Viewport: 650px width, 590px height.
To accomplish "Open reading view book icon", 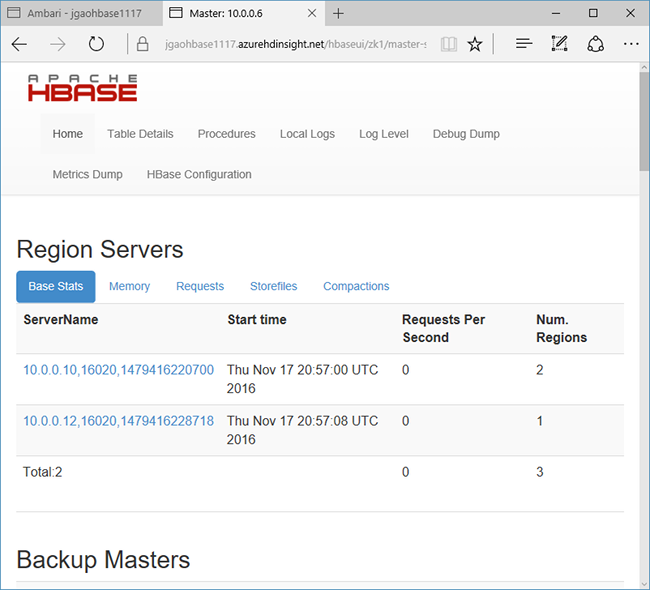I will (x=449, y=44).
